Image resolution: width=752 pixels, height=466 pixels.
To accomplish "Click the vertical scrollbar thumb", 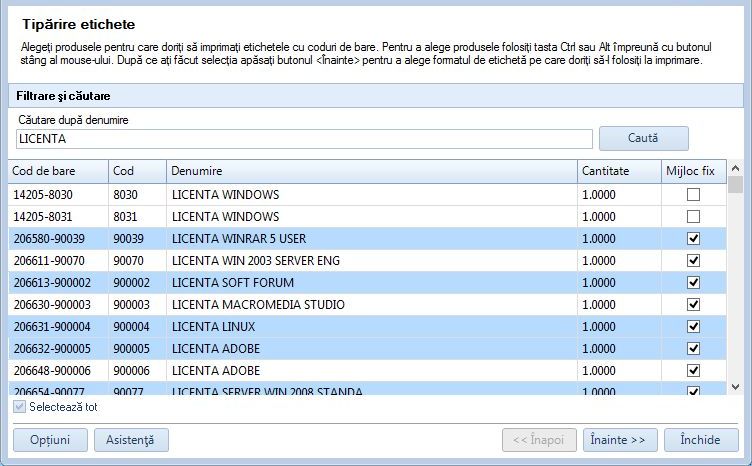I will [735, 185].
